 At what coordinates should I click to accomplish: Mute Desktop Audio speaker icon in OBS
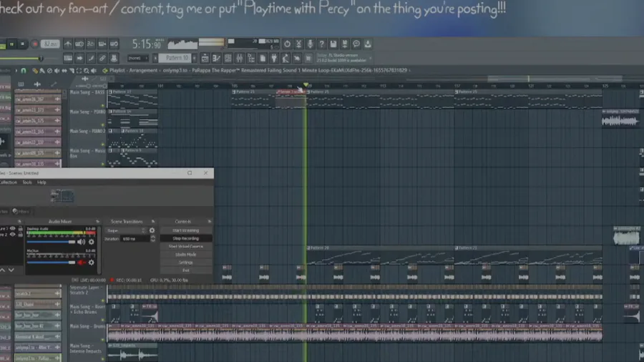tap(82, 242)
